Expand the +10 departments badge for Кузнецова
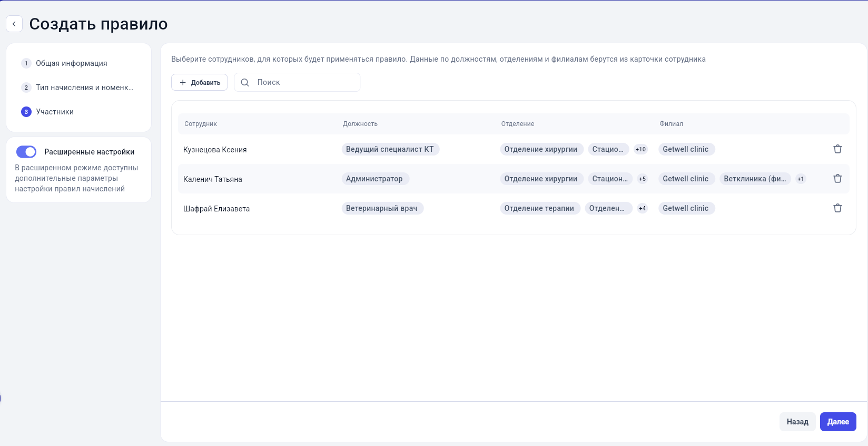Viewport: 868px width, 446px height. click(640, 149)
